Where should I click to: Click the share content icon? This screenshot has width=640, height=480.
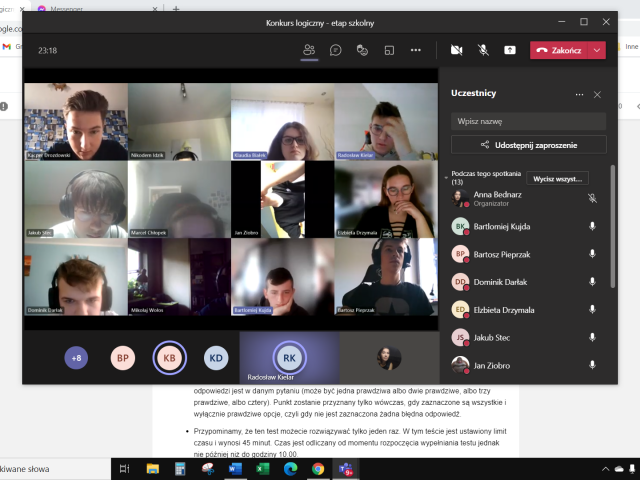pos(510,50)
